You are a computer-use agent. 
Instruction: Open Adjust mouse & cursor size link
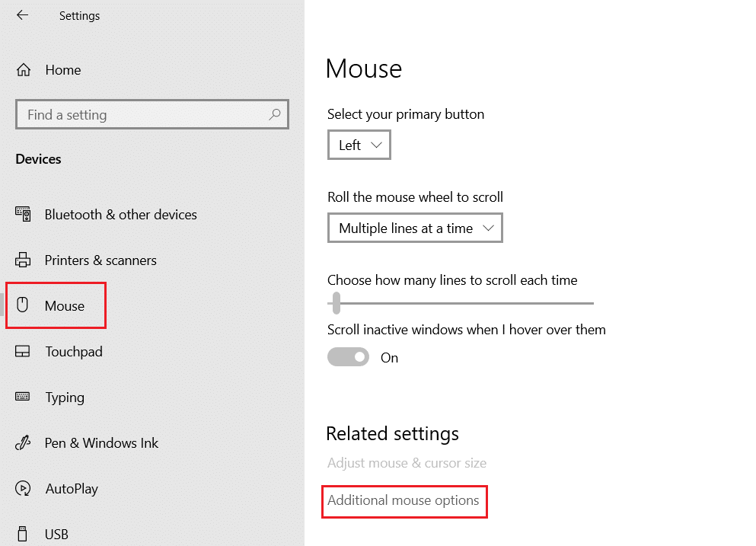click(407, 463)
